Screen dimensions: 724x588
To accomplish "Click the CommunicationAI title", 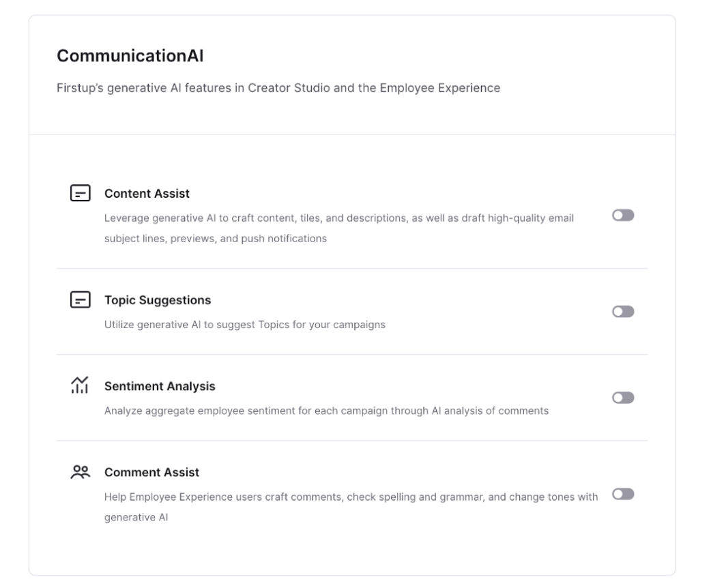I will coord(130,56).
